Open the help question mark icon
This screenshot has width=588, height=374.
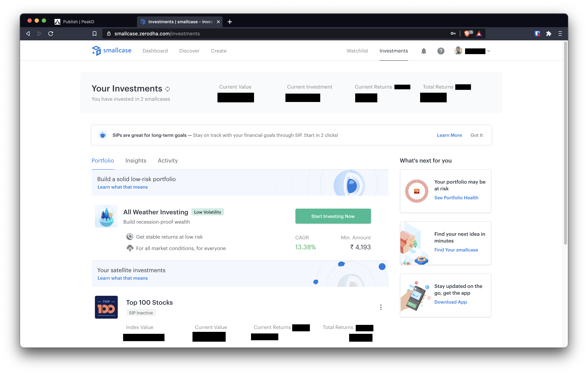441,51
